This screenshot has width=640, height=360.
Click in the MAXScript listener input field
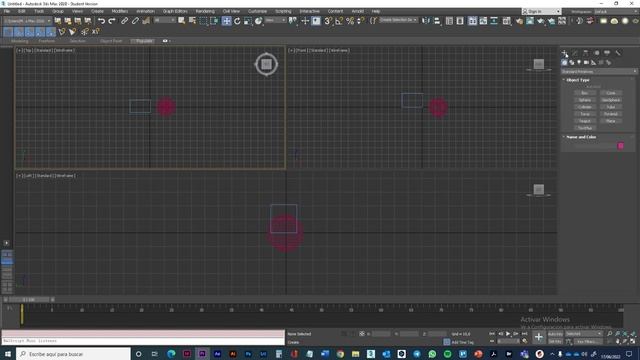(x=143, y=341)
